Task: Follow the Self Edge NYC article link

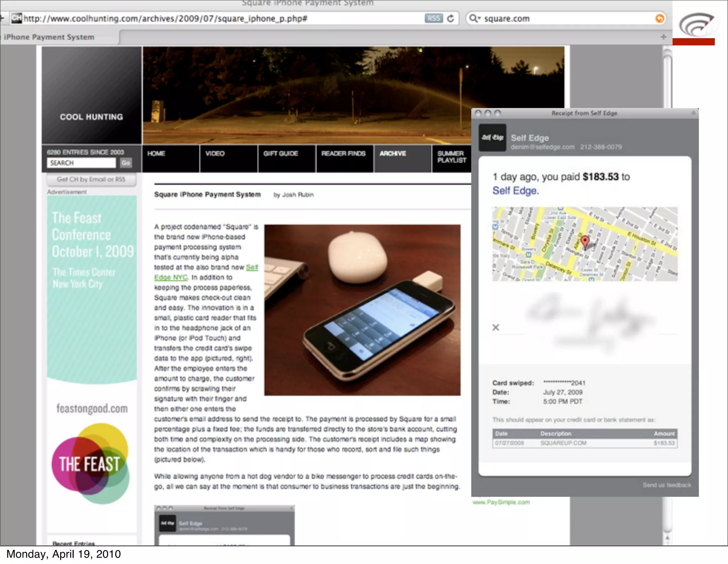Action: coord(171,277)
